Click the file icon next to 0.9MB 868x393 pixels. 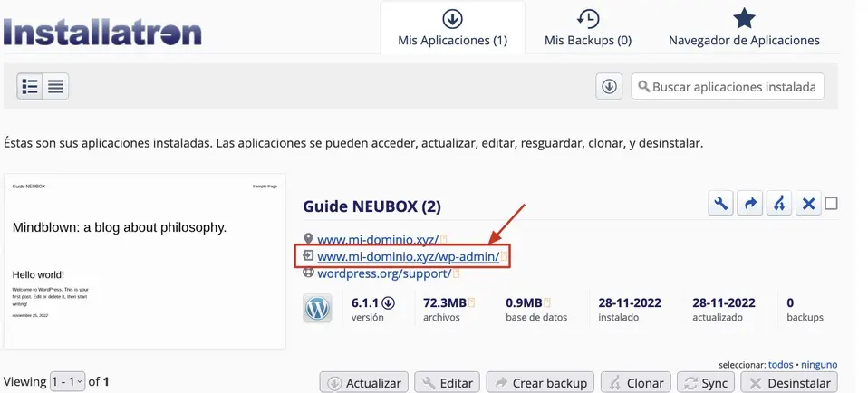(x=547, y=302)
